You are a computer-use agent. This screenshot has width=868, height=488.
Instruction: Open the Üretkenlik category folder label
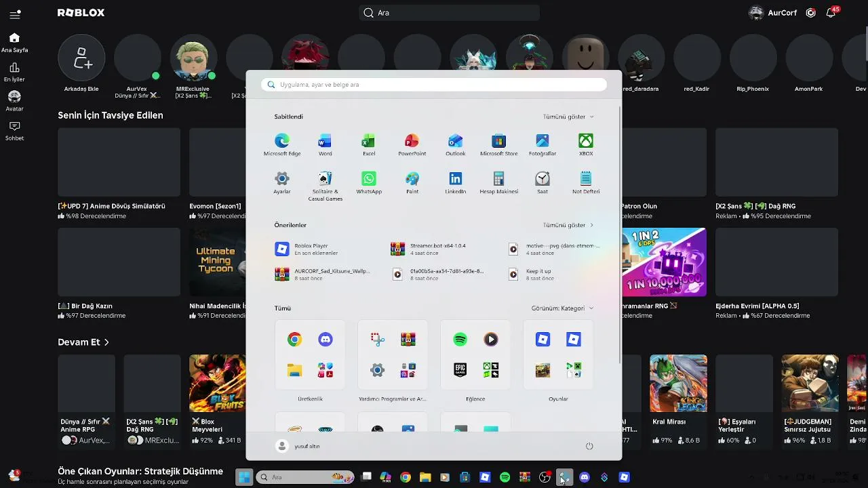click(x=310, y=399)
